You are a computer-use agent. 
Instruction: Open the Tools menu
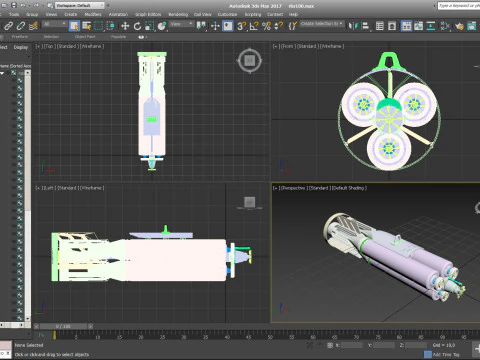pos(14,15)
